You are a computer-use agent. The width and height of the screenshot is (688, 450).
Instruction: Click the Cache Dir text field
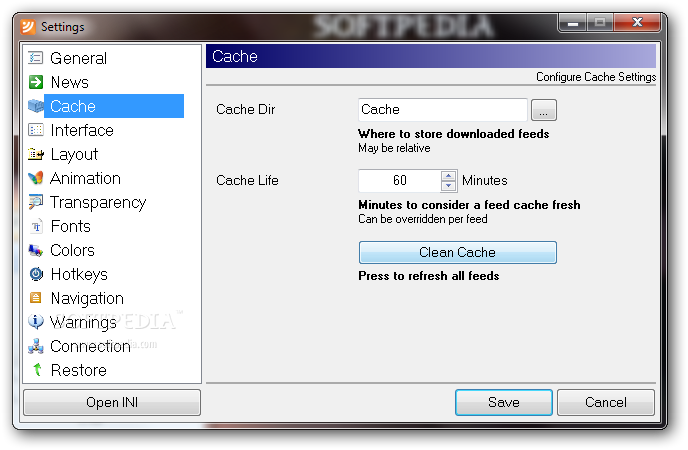tap(442, 110)
